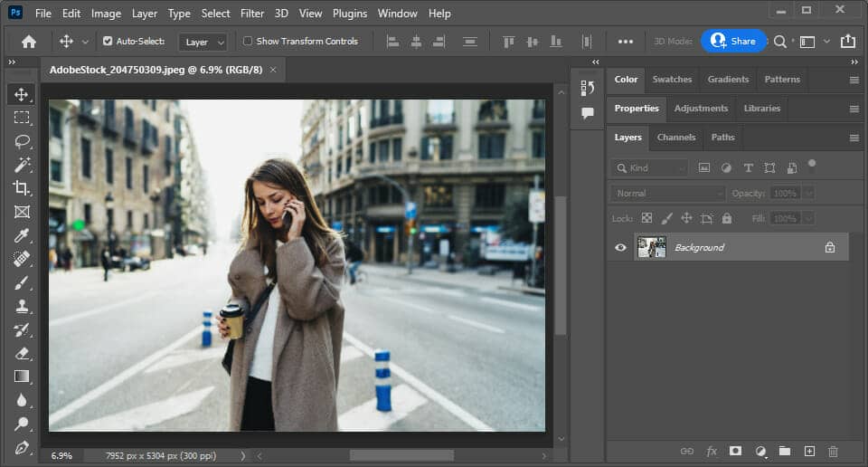
Task: Pick the Eyedropper tool
Action: click(22, 235)
